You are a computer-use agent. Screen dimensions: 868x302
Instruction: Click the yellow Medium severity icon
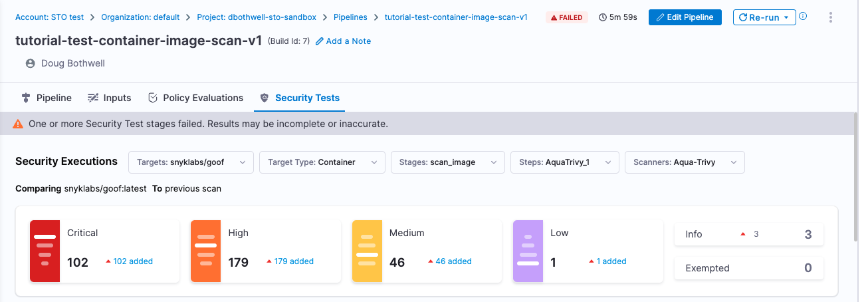[x=367, y=251]
